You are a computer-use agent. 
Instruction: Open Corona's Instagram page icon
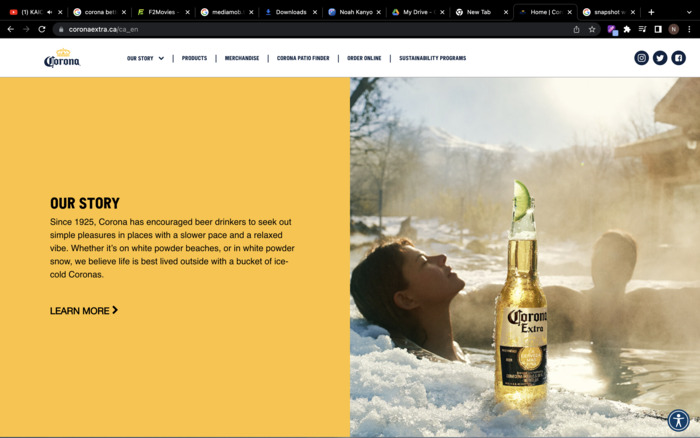click(x=641, y=58)
